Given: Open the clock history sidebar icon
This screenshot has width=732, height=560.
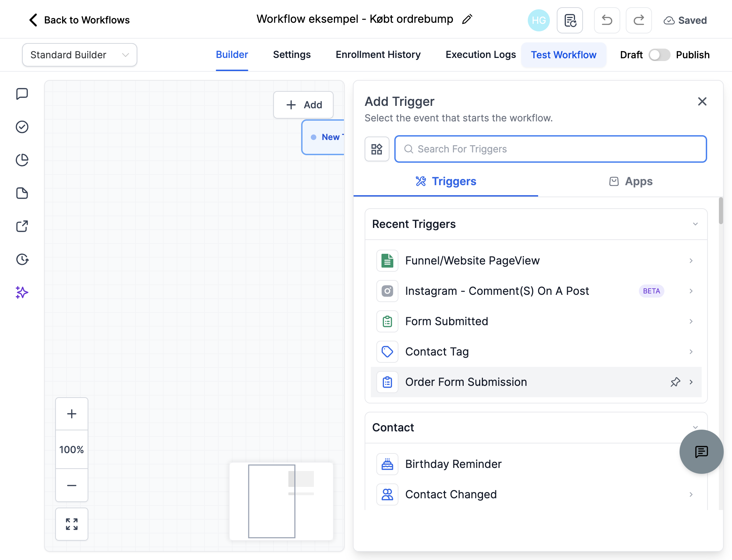Looking at the screenshot, I should 22,259.
